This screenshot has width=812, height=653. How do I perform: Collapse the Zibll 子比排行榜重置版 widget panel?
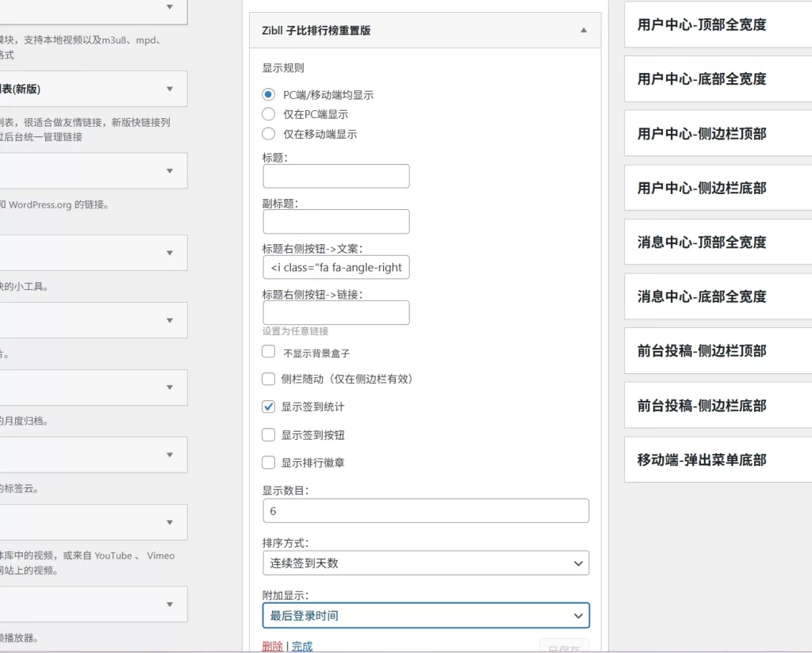583,29
